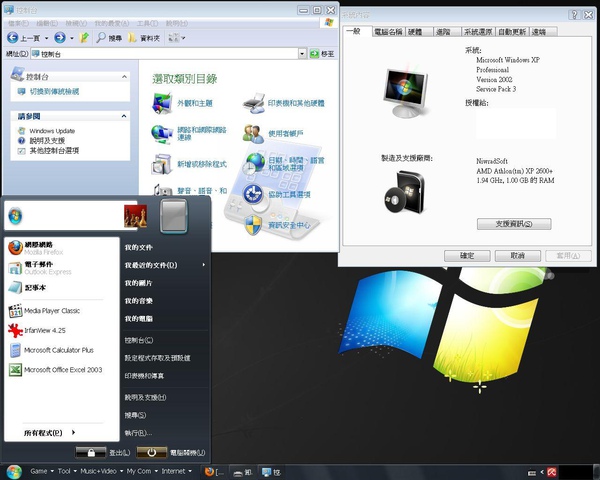Click the Forward arrow in Control Panel toolbar
This screenshot has height=480, width=600.
pyautogui.click(x=60, y=38)
